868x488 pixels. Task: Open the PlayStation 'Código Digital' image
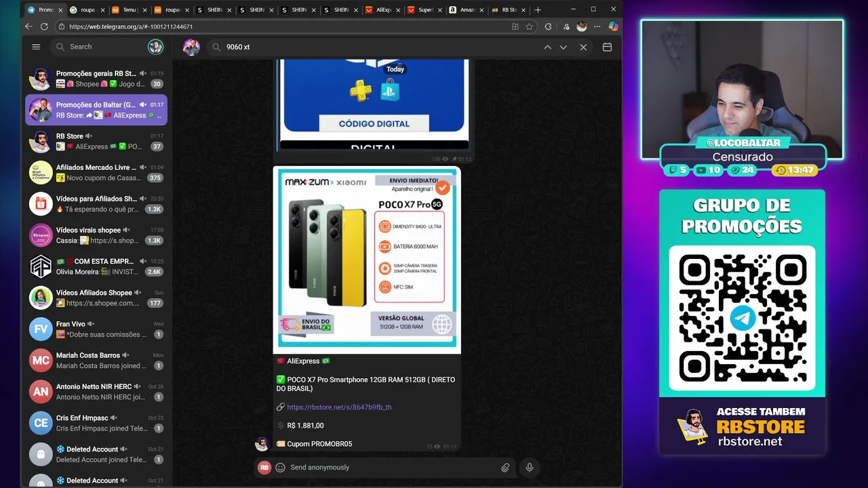[374, 104]
